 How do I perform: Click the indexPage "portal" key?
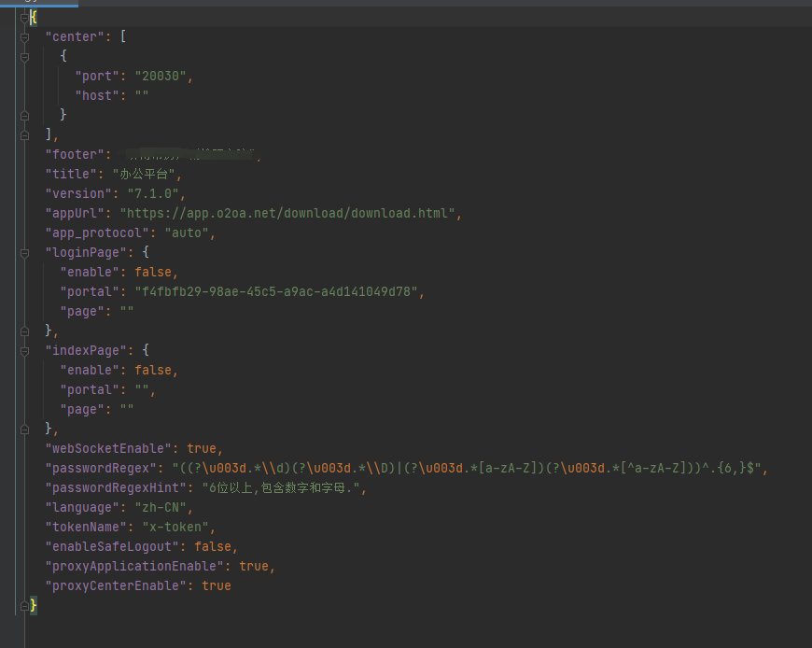(90, 390)
